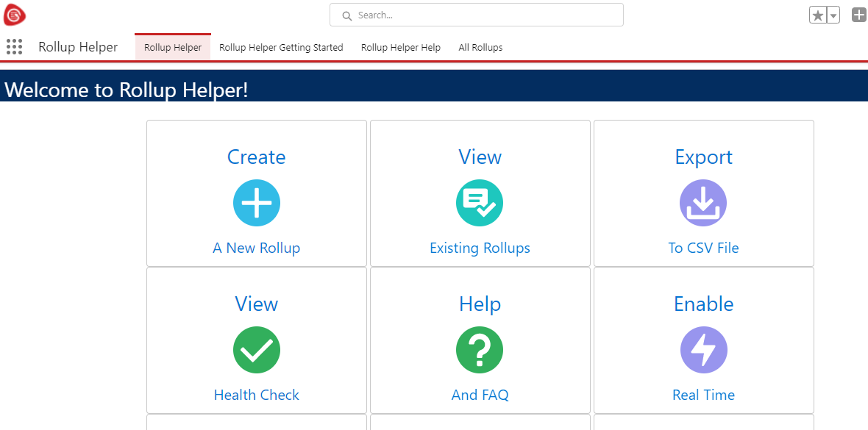Viewport: 868px width, 430px height.
Task: Click the teal View Existing Rollups icon
Action: tap(480, 203)
